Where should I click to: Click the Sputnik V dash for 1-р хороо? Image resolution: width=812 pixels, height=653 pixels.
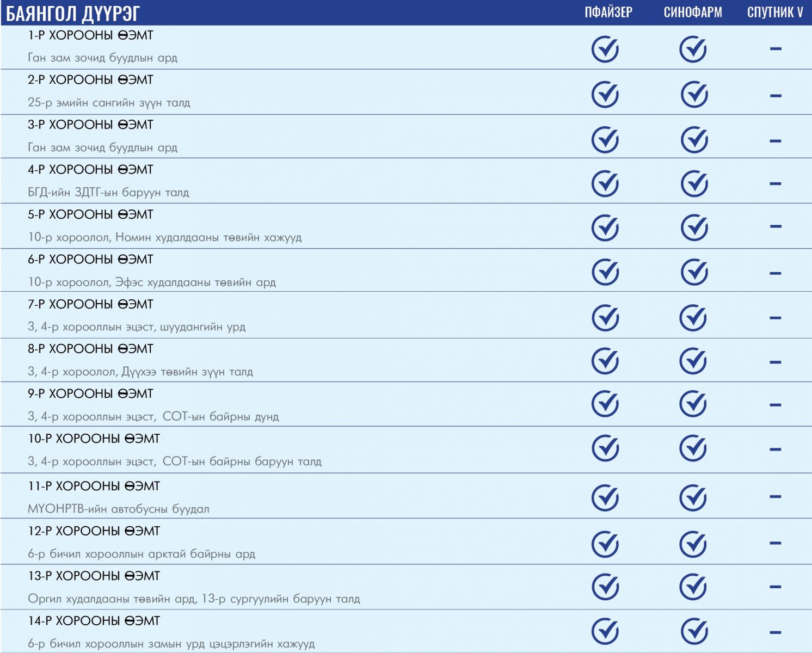pyautogui.click(x=776, y=49)
